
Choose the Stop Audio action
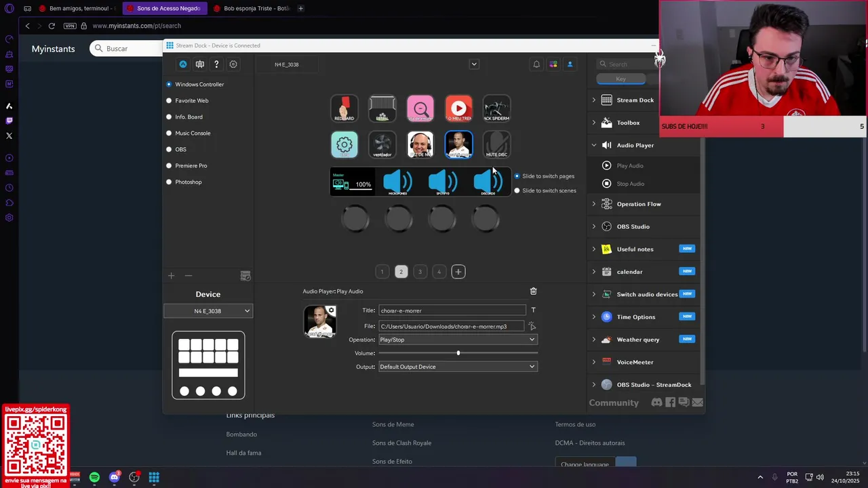point(631,184)
